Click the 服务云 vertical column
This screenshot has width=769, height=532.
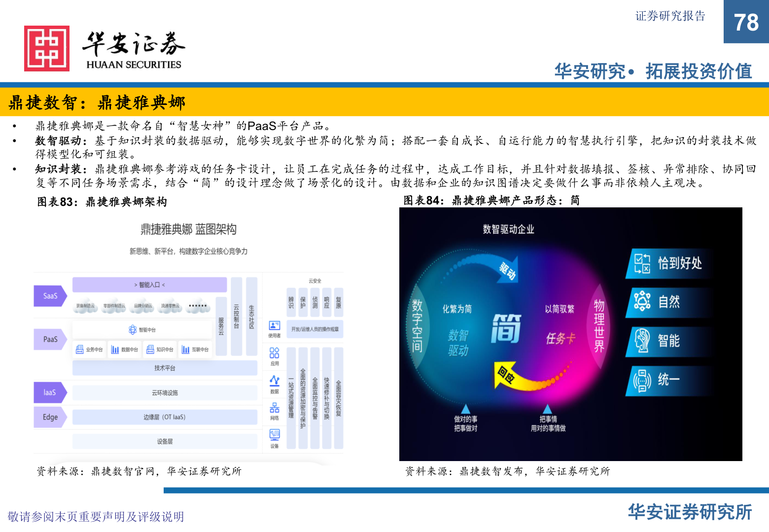(221, 326)
